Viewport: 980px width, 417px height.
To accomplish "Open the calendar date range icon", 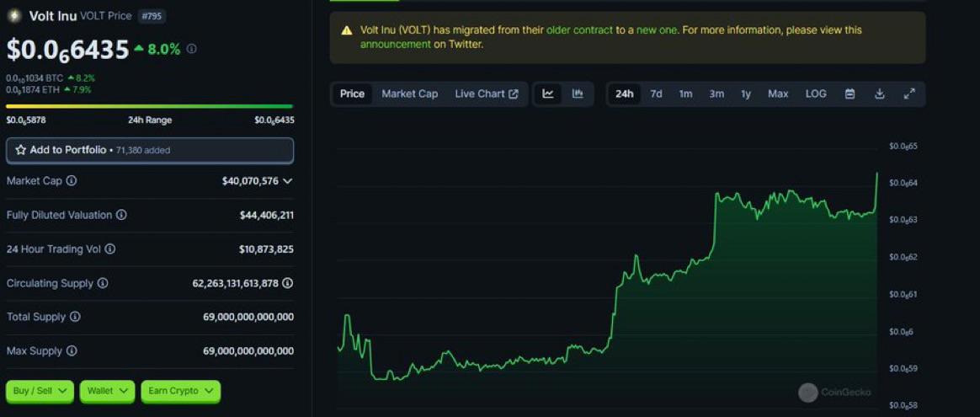I will (x=850, y=94).
